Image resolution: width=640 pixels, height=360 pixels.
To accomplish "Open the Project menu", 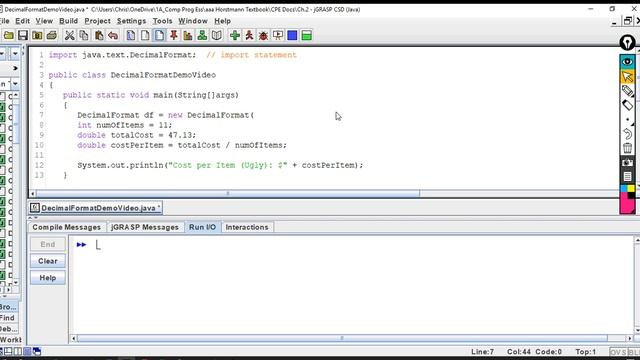I will 98,21.
